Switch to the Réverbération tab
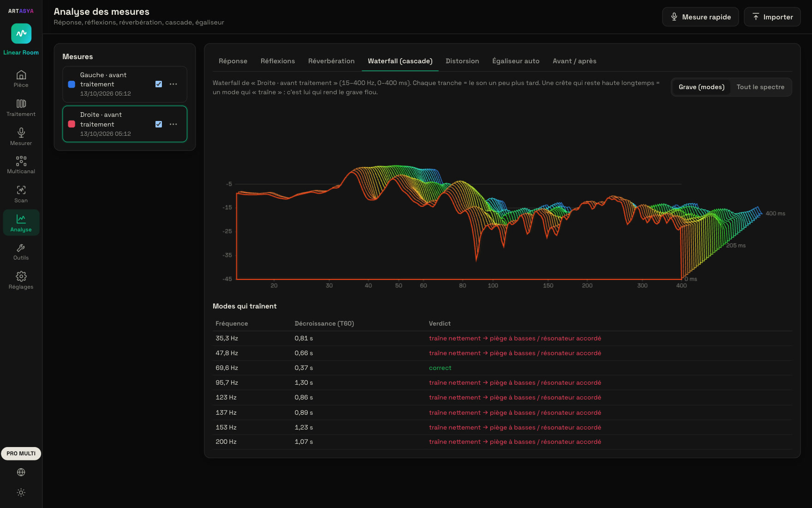The width and height of the screenshot is (812, 508). click(331, 61)
